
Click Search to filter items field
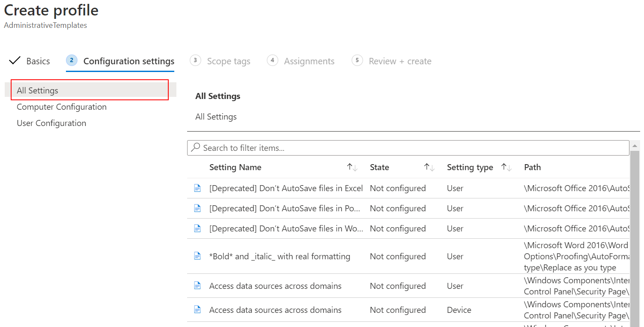[408, 148]
